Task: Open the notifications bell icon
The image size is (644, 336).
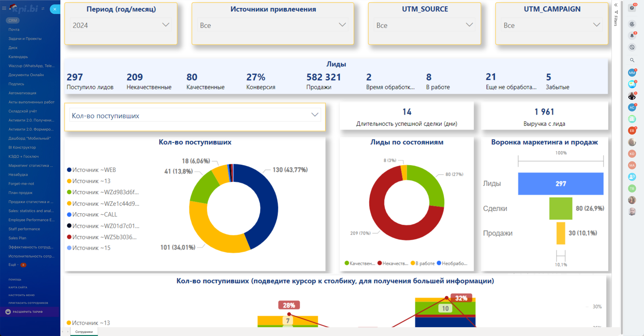Action: [x=632, y=36]
